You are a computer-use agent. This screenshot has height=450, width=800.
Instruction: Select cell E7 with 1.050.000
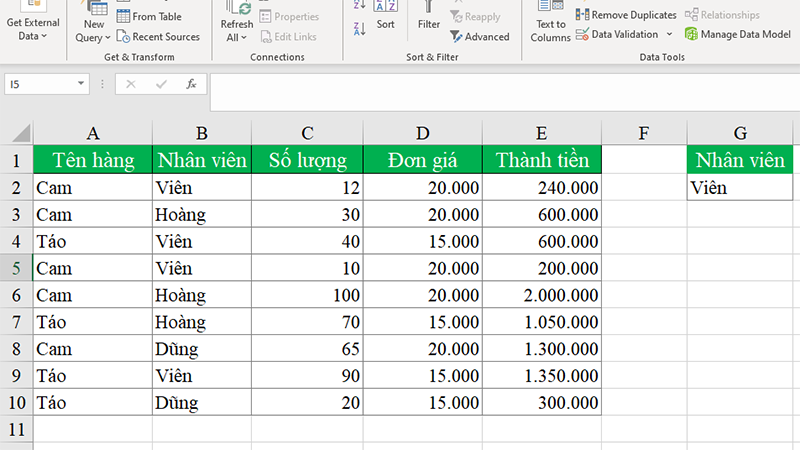click(542, 322)
